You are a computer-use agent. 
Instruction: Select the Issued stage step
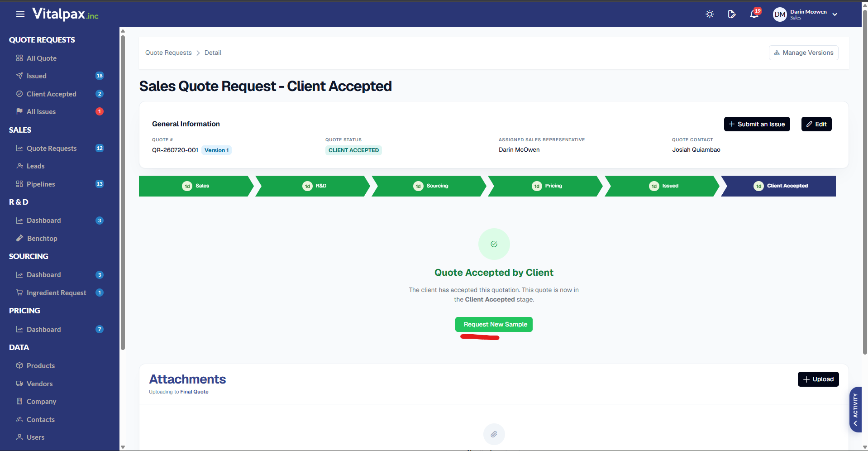pyautogui.click(x=663, y=186)
